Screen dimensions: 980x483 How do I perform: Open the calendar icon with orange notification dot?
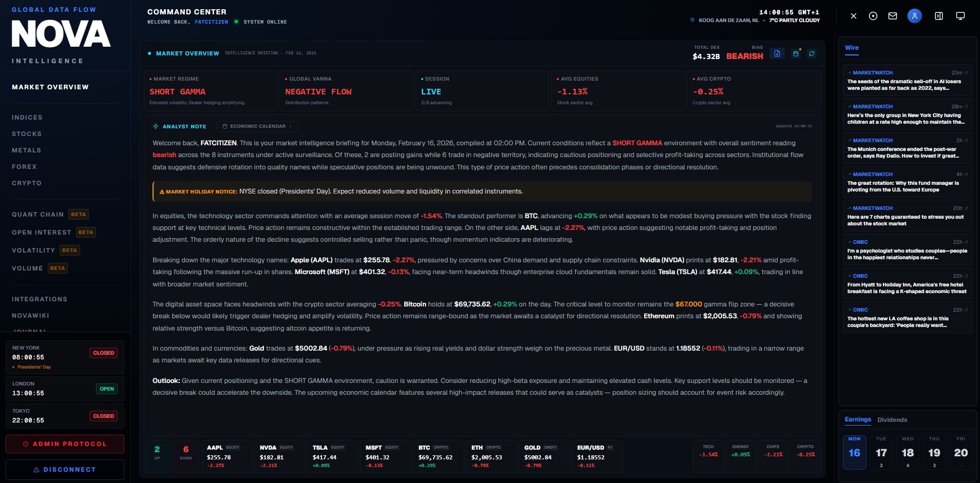pyautogui.click(x=797, y=53)
